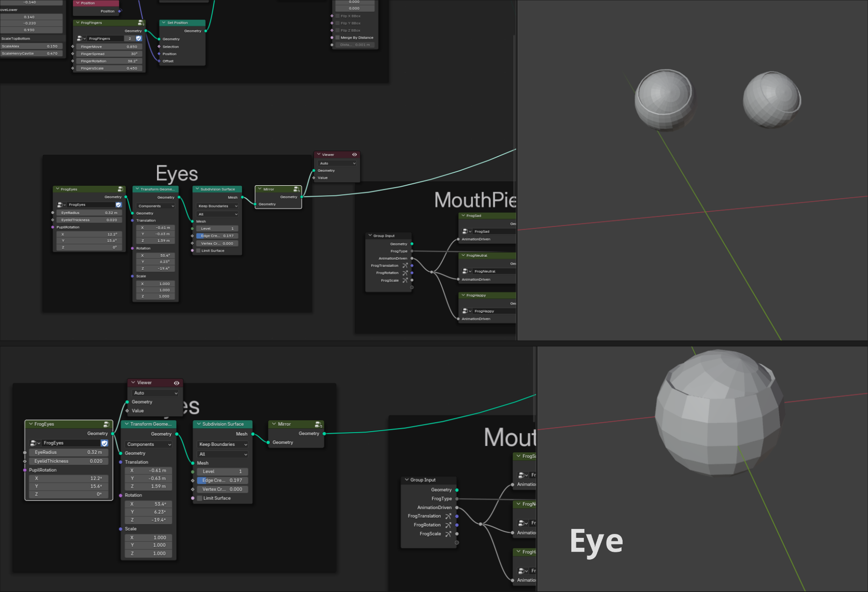
Task: Open upper editor Keep Boundaries dropdown
Action: pos(218,206)
